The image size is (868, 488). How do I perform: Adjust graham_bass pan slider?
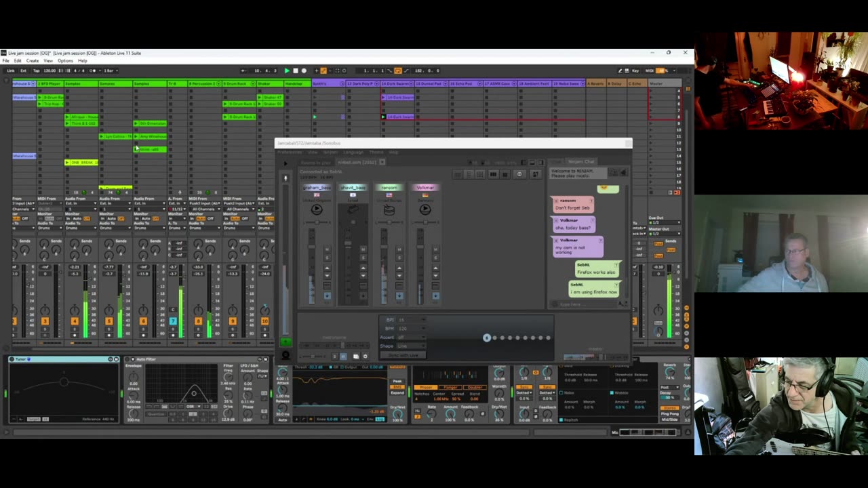point(316,222)
